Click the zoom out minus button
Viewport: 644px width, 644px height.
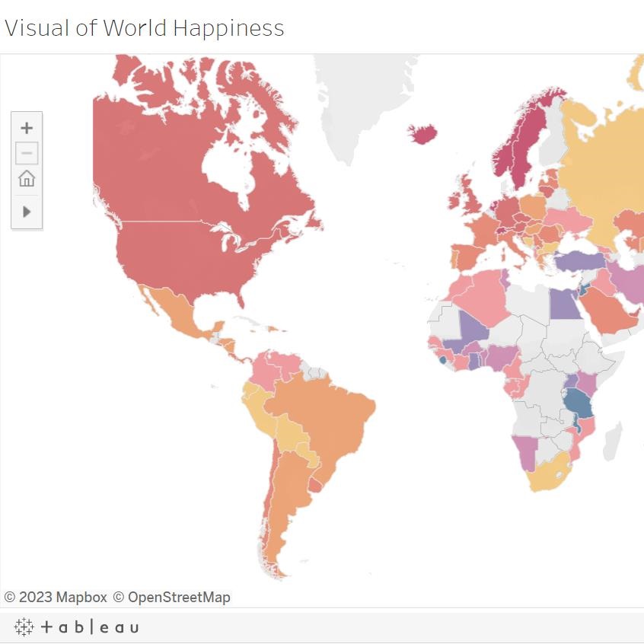(x=27, y=154)
